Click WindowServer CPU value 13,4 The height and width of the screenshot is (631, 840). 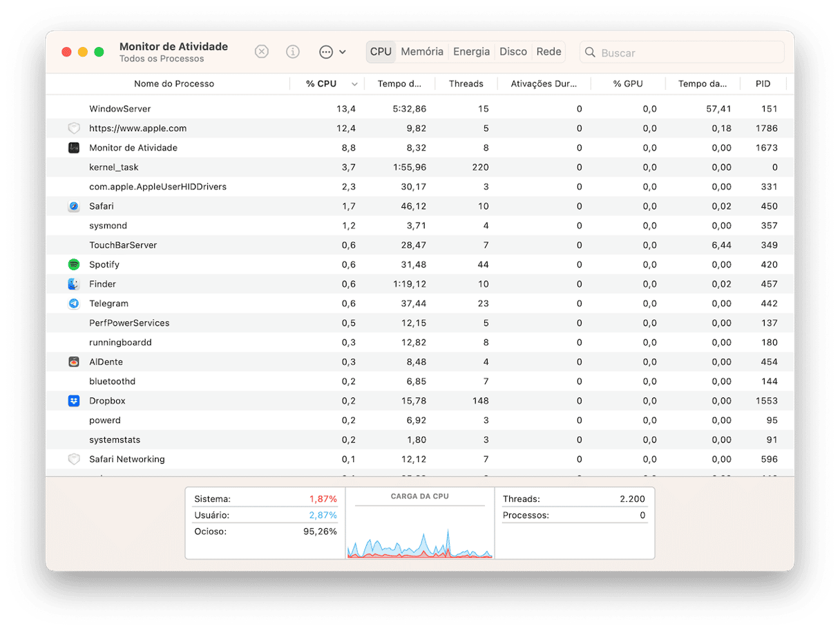pyautogui.click(x=346, y=109)
